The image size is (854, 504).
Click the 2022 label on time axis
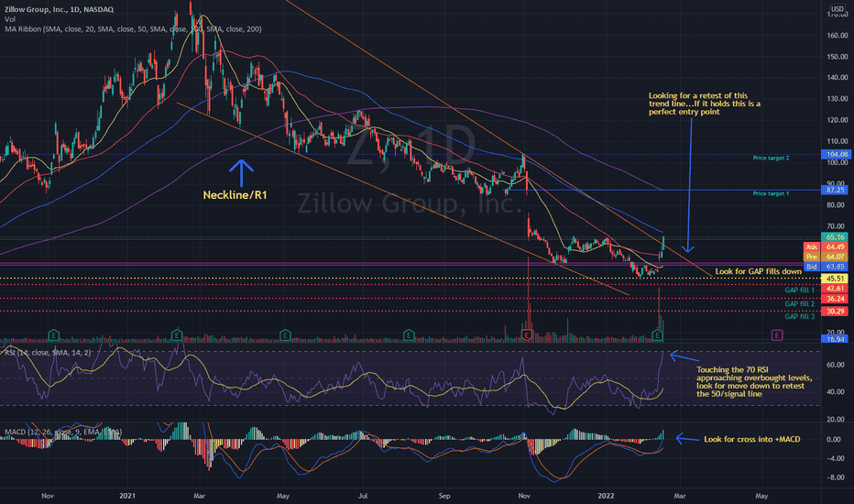pyautogui.click(x=606, y=496)
